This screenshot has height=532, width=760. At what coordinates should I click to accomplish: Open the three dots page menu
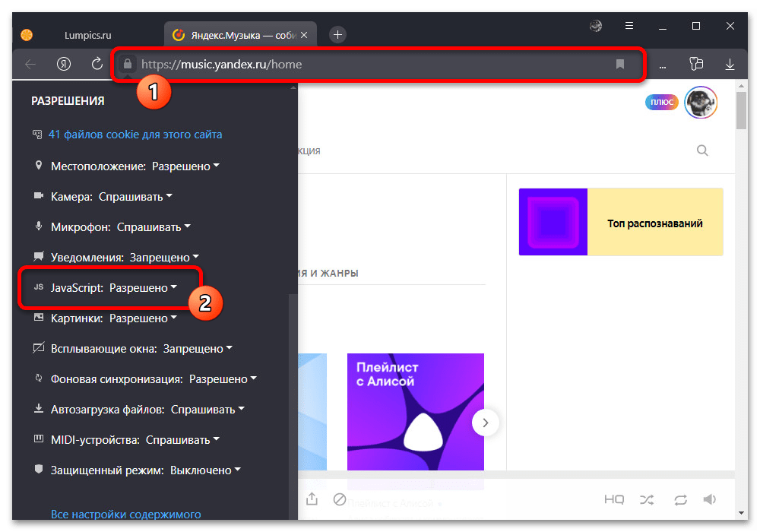tap(663, 66)
